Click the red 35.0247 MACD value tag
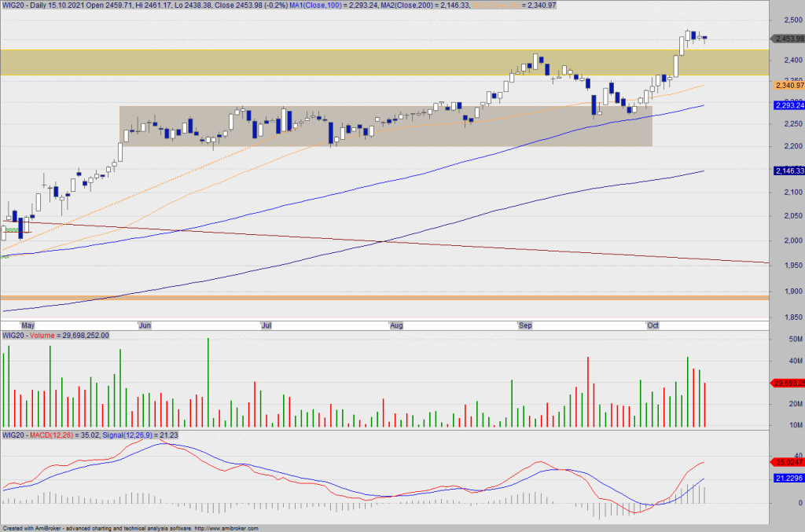Image resolution: width=805 pixels, height=532 pixels. coord(788,462)
